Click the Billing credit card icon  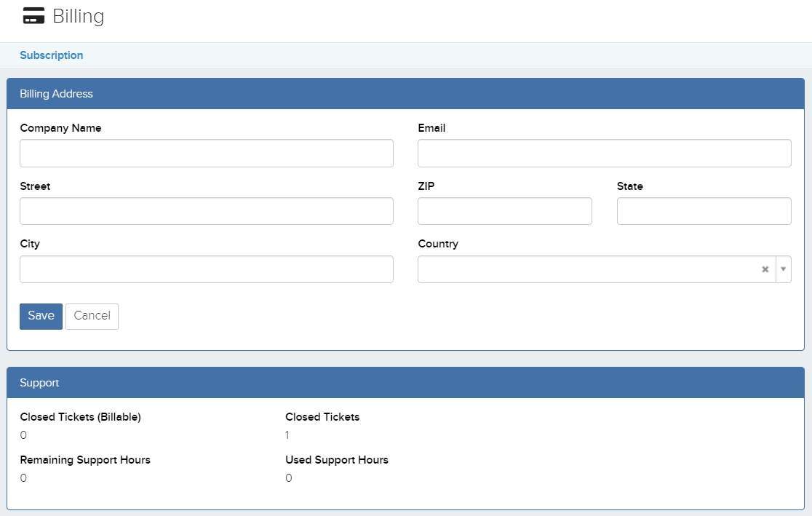[x=33, y=16]
